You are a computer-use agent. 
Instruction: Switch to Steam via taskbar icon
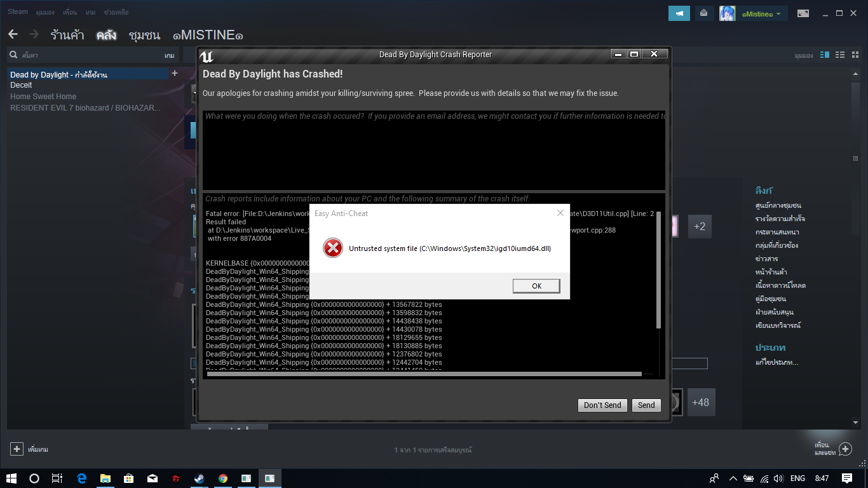coord(199,478)
